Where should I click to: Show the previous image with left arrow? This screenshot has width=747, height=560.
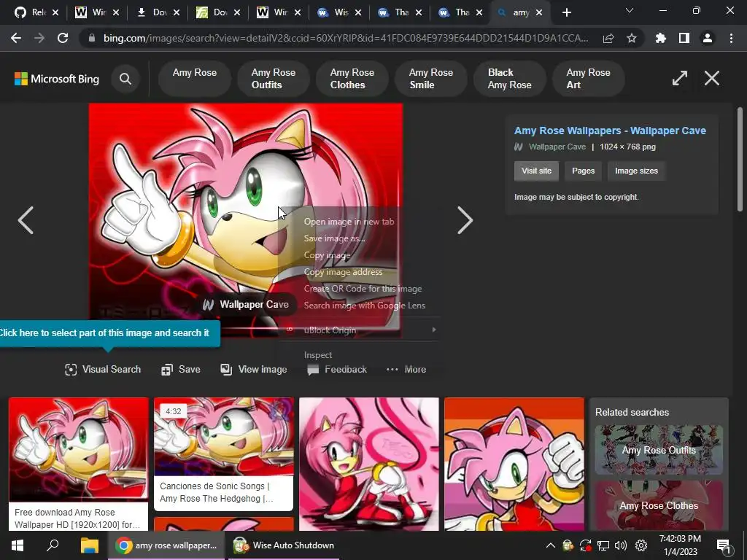point(26,220)
